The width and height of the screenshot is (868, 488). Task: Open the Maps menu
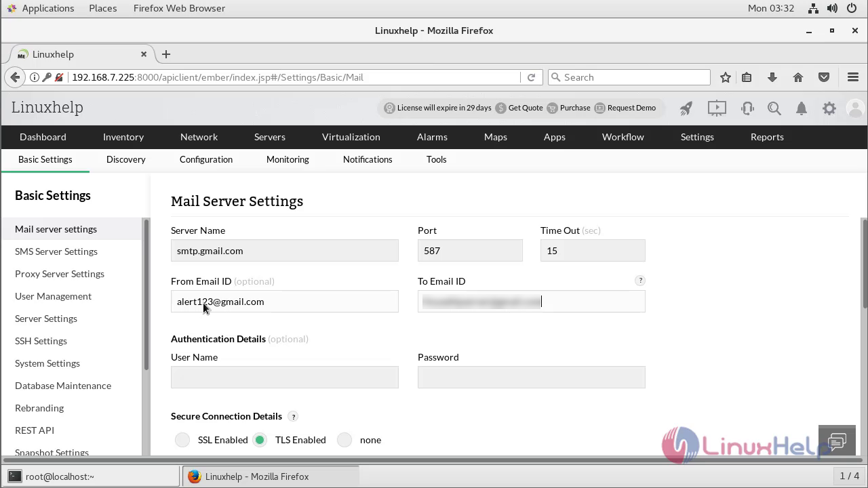[496, 137]
